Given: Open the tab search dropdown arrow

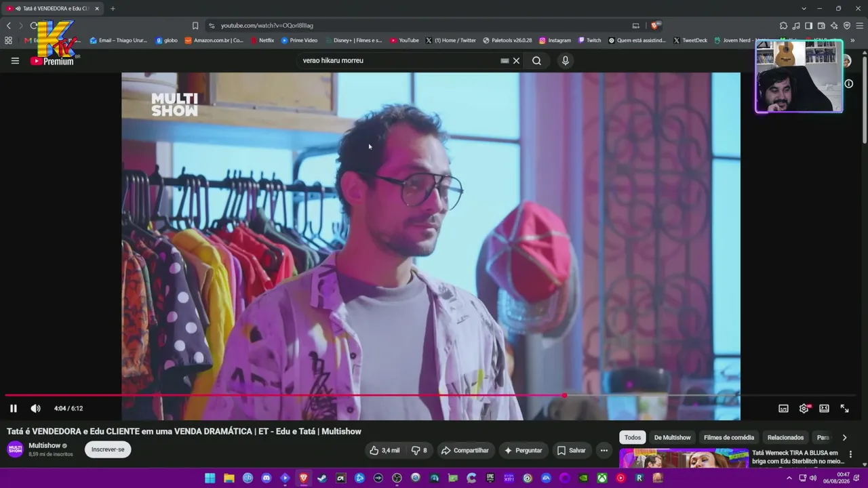Looking at the screenshot, I should (x=804, y=9).
